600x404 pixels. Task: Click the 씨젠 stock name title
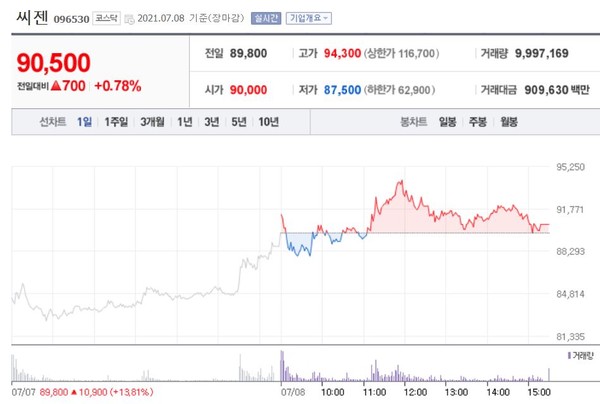tap(32, 17)
